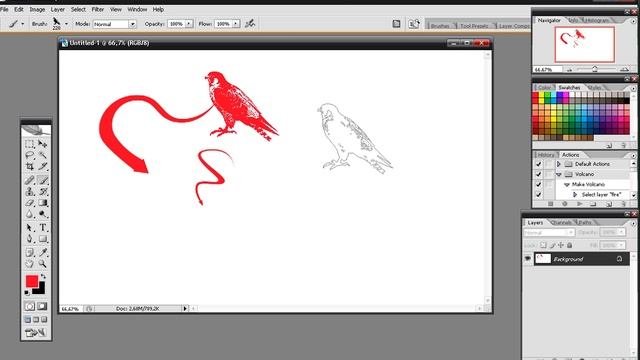The image size is (640, 360).
Task: Open the Flow slider arrow
Action: coord(236,24)
